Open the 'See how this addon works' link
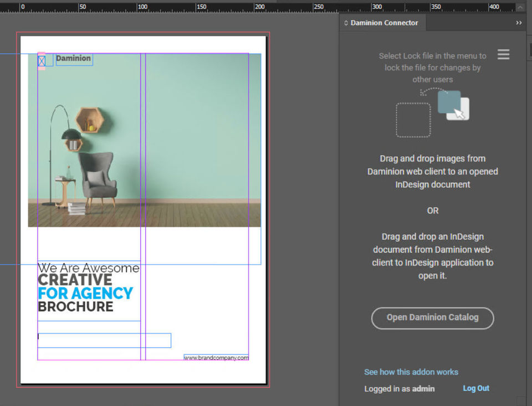This screenshot has height=406, width=532. 411,372
